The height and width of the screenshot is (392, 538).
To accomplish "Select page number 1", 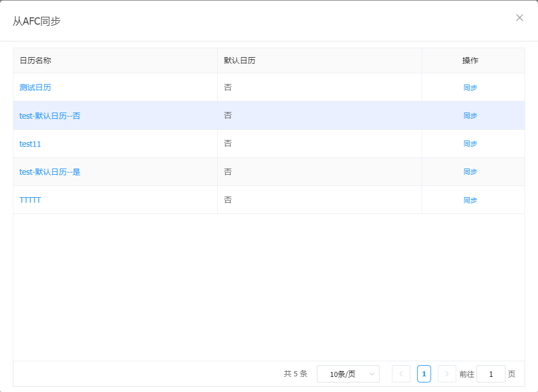I will click(424, 374).
